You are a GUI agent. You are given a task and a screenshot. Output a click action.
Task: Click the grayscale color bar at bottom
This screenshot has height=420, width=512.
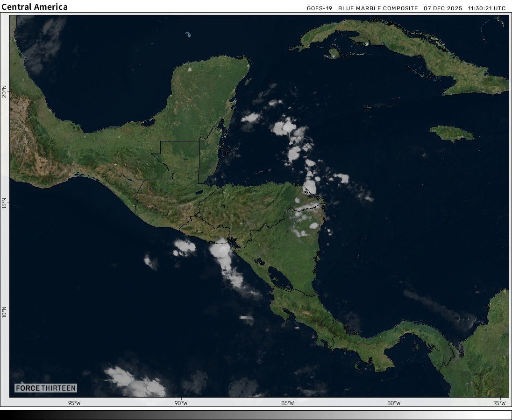point(256,414)
